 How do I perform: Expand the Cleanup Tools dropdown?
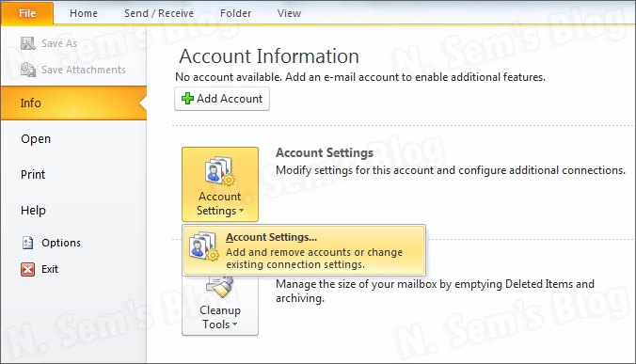point(220,306)
